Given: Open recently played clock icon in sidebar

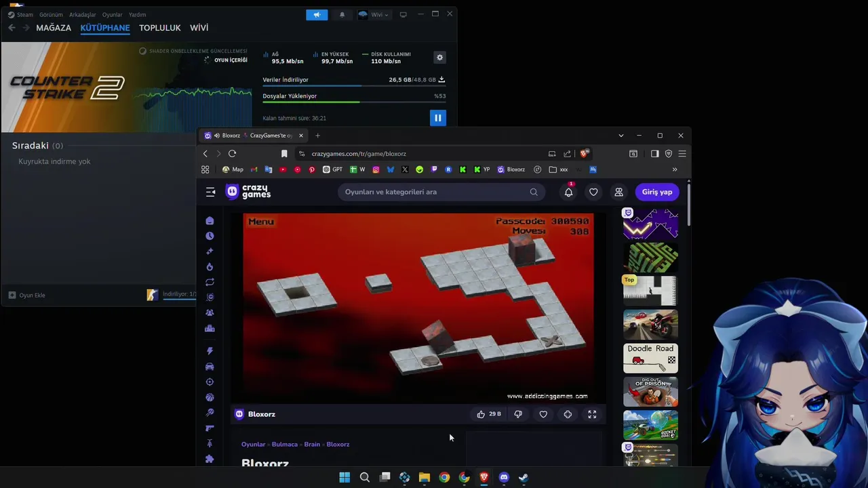Looking at the screenshot, I should (210, 236).
